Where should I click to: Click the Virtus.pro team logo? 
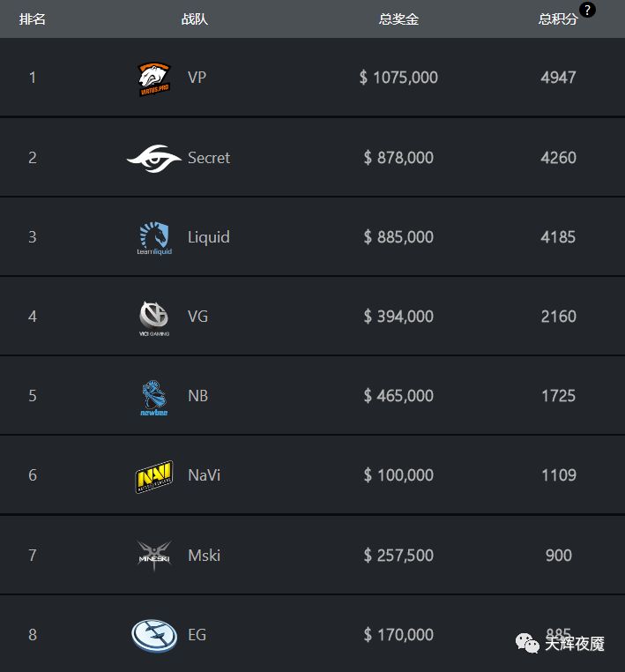(154, 78)
